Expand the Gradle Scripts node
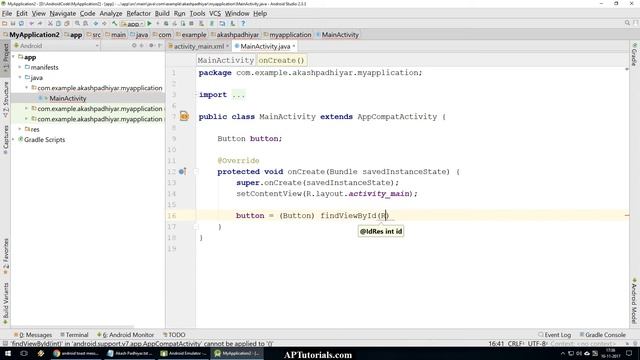The image size is (640, 360). [x=14, y=140]
